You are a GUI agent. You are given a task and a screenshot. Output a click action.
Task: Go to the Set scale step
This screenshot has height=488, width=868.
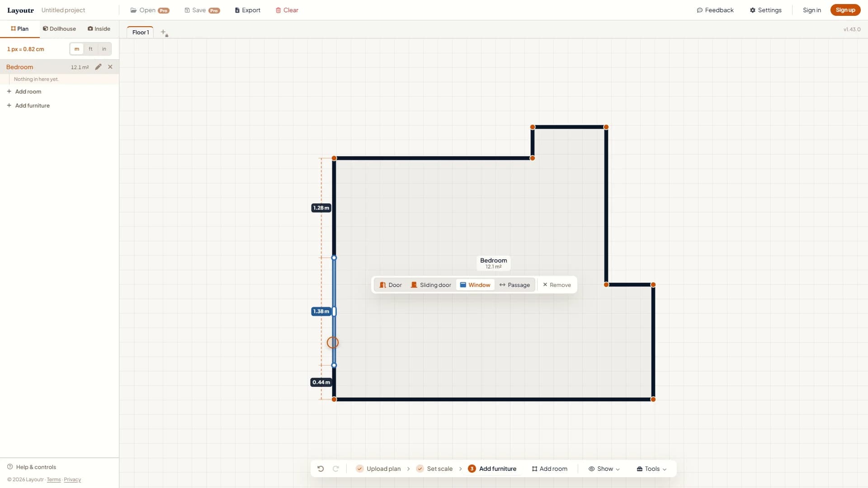coord(434,469)
